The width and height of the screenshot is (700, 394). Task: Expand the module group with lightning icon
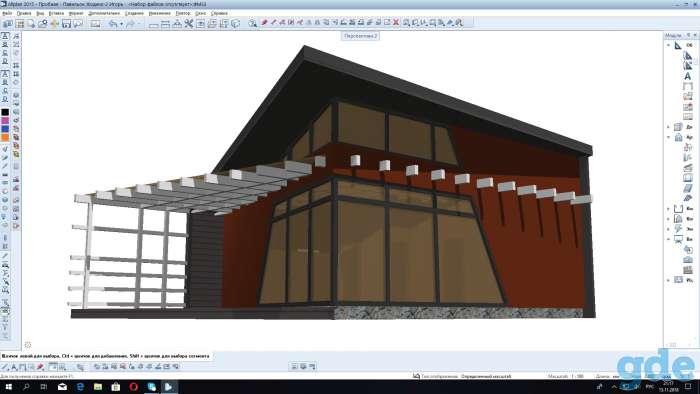click(x=668, y=229)
